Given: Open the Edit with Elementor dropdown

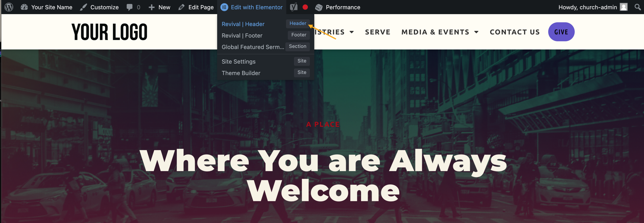Looking at the screenshot, I should pos(257,7).
